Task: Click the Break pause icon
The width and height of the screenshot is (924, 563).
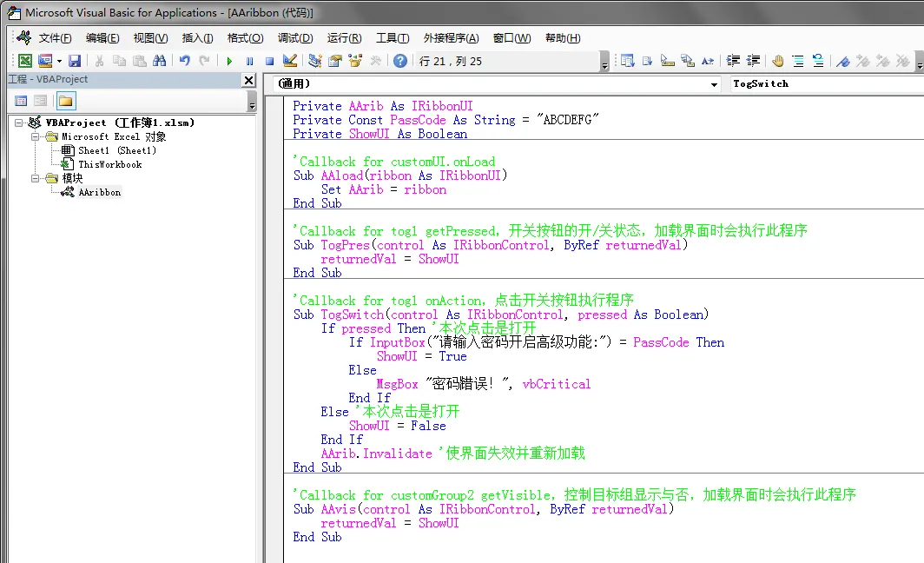Action: click(250, 61)
